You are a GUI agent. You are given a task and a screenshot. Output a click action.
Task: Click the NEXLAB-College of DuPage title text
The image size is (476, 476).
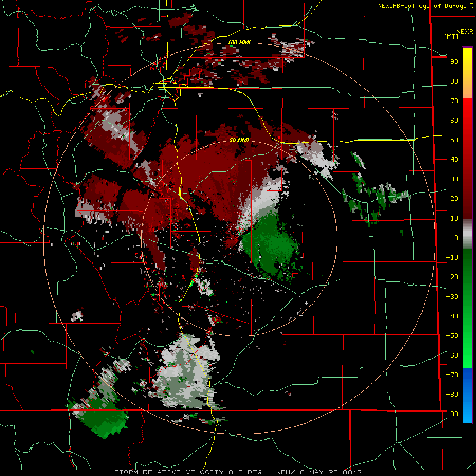coord(425,6)
